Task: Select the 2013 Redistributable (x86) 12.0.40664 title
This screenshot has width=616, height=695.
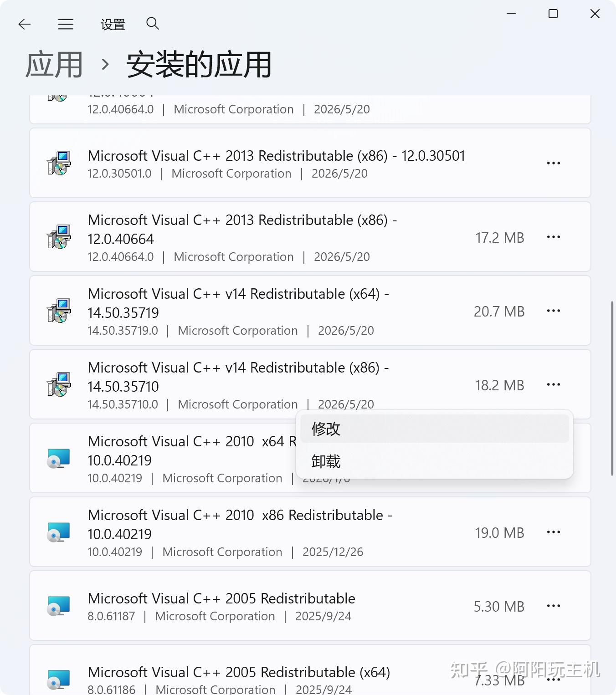Action: pos(242,230)
